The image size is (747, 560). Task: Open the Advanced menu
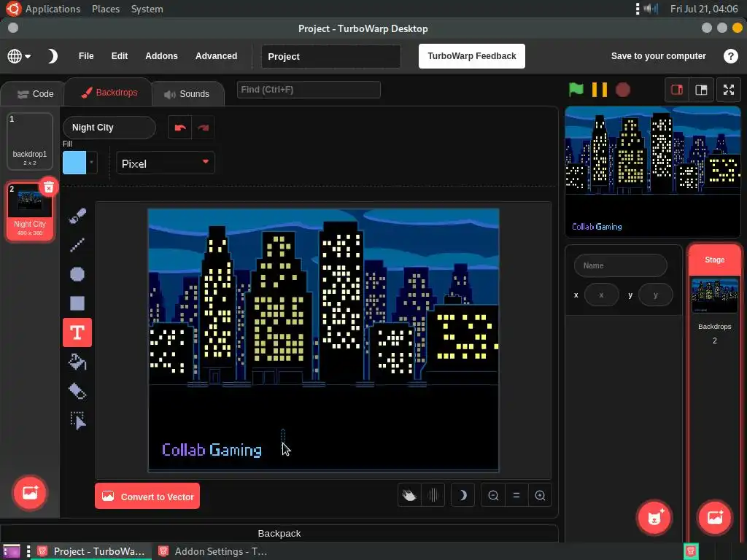point(216,56)
